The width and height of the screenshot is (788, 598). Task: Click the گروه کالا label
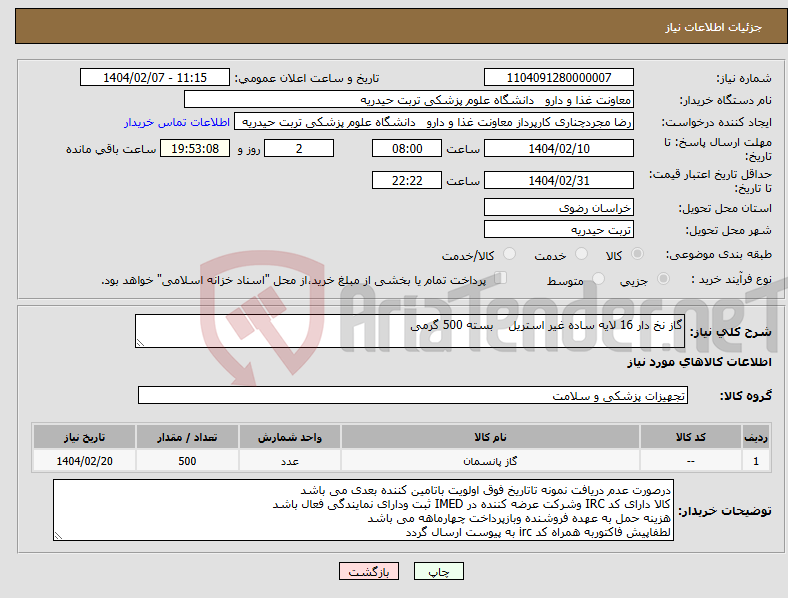(746, 395)
